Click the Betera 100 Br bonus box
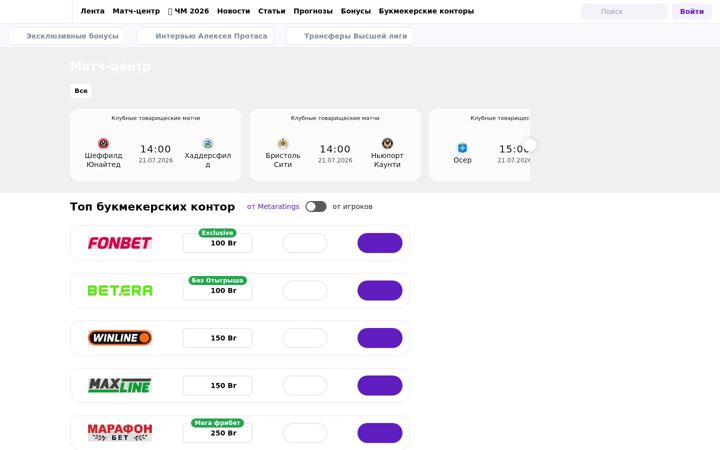720x450 pixels. [x=218, y=291]
